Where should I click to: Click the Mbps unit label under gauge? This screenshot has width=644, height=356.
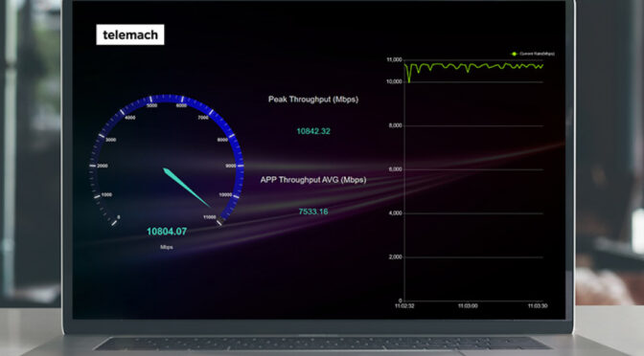coord(167,247)
